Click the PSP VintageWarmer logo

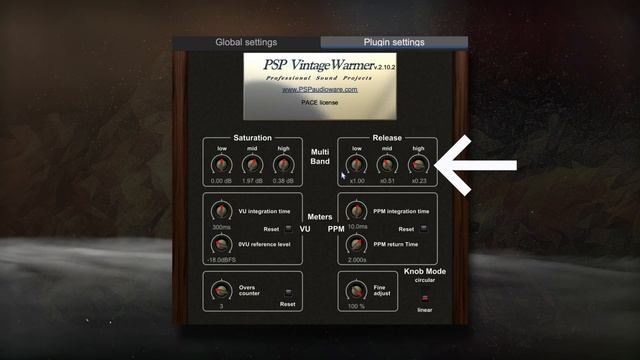(319, 65)
